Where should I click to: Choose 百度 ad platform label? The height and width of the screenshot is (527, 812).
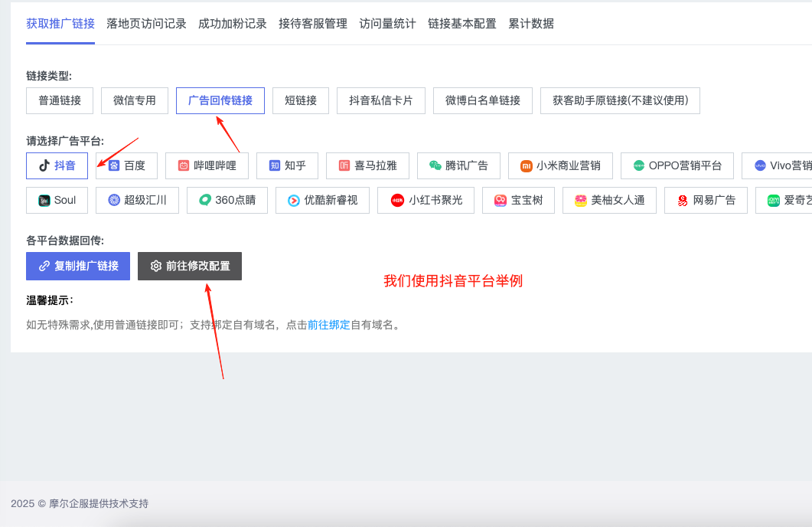point(135,165)
